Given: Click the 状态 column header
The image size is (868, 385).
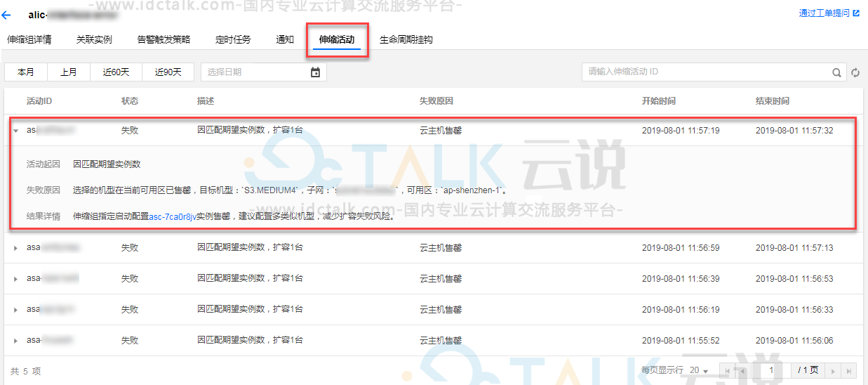Looking at the screenshot, I should coord(130,101).
